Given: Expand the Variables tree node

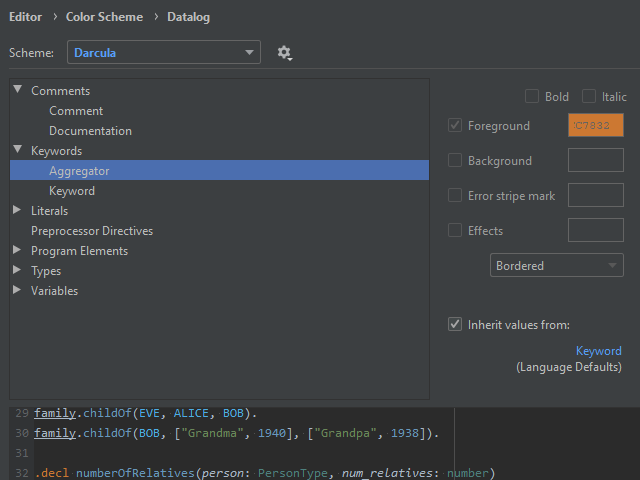Looking at the screenshot, I should pyautogui.click(x=17, y=290).
